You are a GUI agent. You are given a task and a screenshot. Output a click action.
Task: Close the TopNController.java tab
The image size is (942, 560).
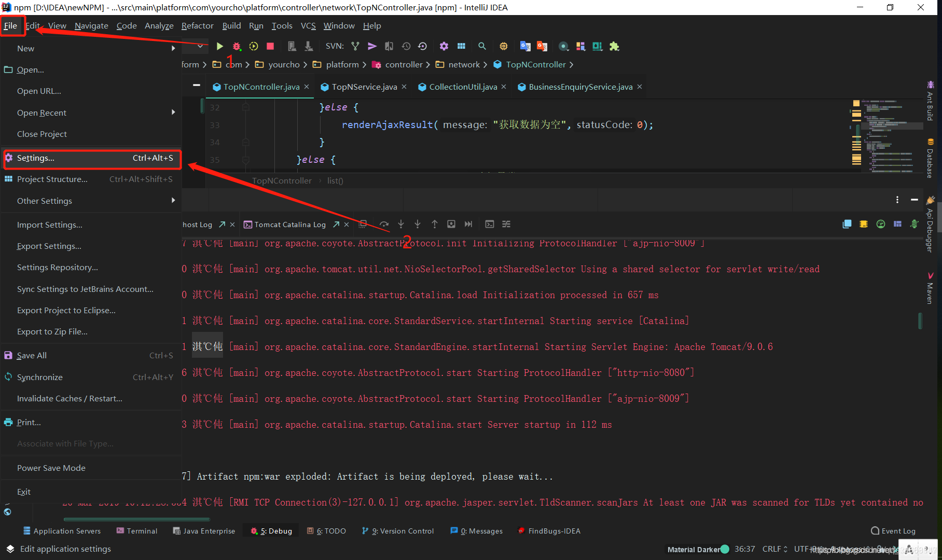[307, 87]
